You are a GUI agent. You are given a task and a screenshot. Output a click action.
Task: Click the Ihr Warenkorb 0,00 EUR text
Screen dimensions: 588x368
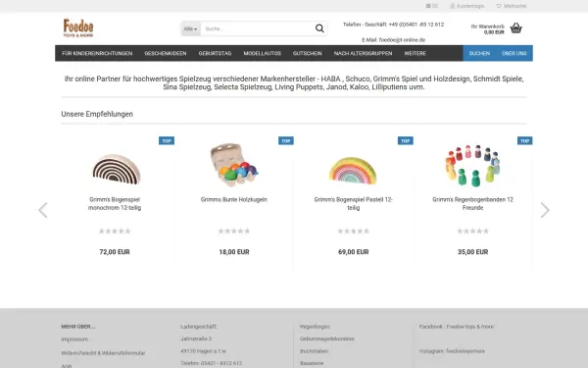tap(487, 29)
